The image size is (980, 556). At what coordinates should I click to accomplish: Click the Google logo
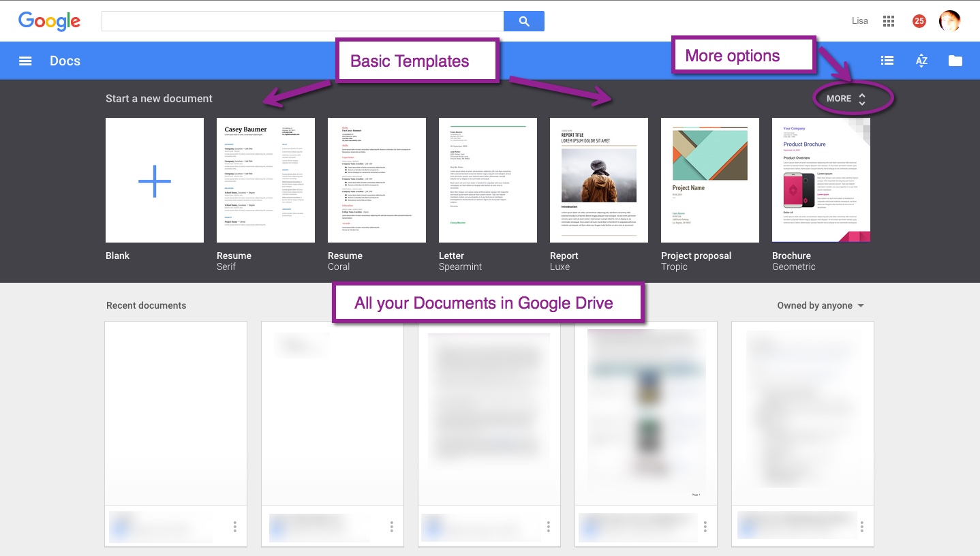click(49, 21)
